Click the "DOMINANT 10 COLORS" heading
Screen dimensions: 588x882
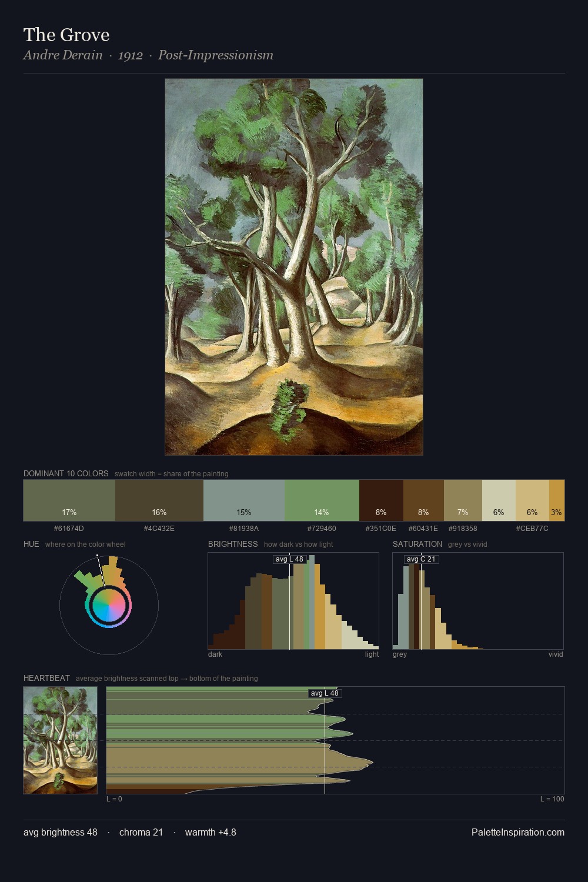pos(66,473)
